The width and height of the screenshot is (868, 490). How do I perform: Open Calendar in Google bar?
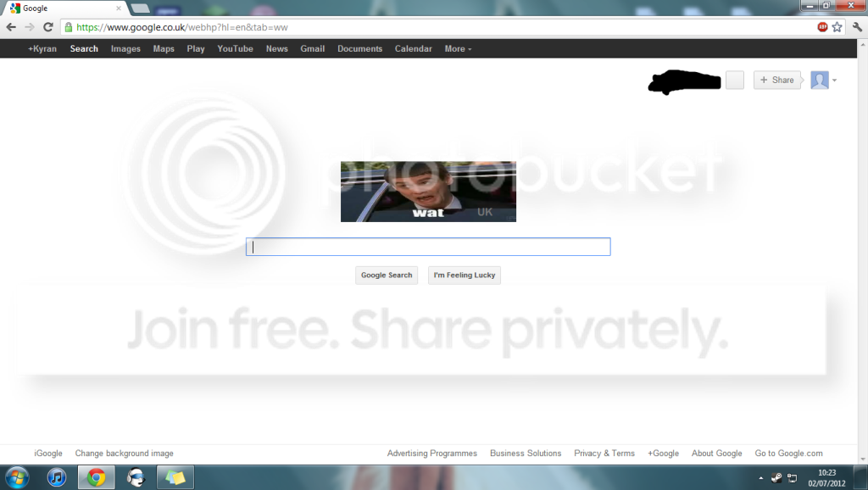click(414, 48)
